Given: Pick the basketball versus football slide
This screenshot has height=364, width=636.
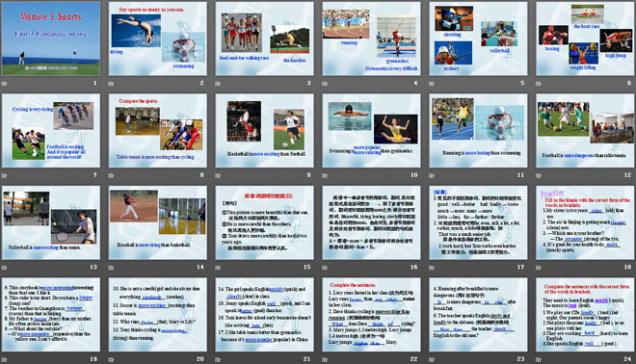Looking at the screenshot, I should tap(264, 131).
